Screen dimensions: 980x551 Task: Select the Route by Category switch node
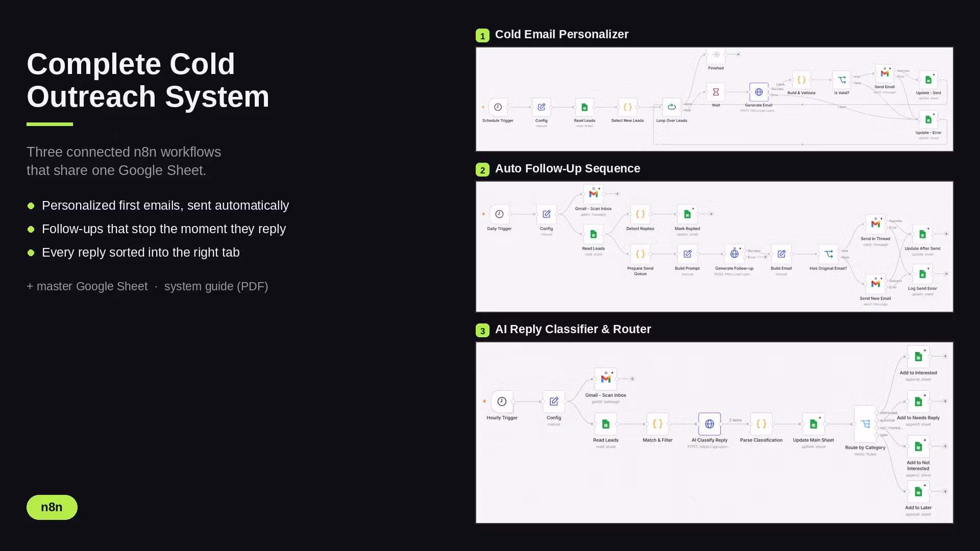tap(865, 424)
